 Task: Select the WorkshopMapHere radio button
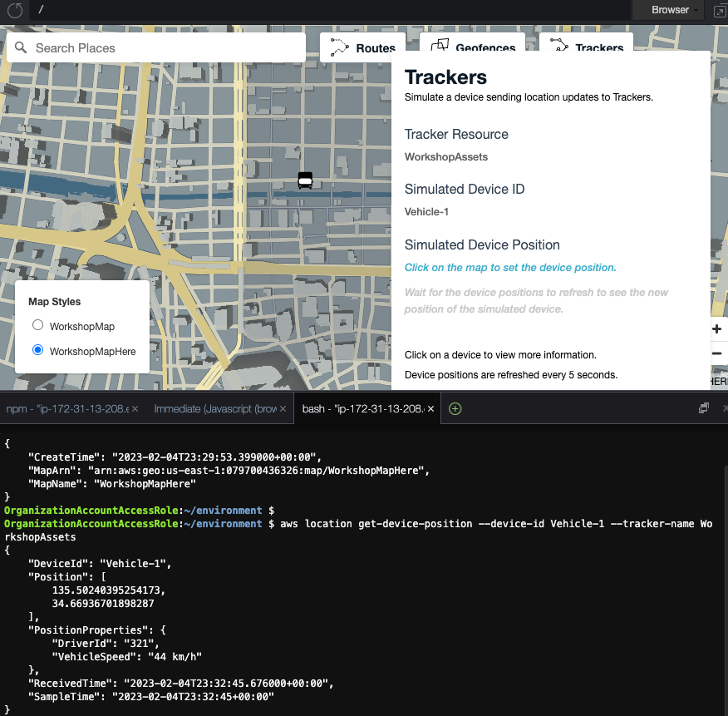(x=38, y=350)
